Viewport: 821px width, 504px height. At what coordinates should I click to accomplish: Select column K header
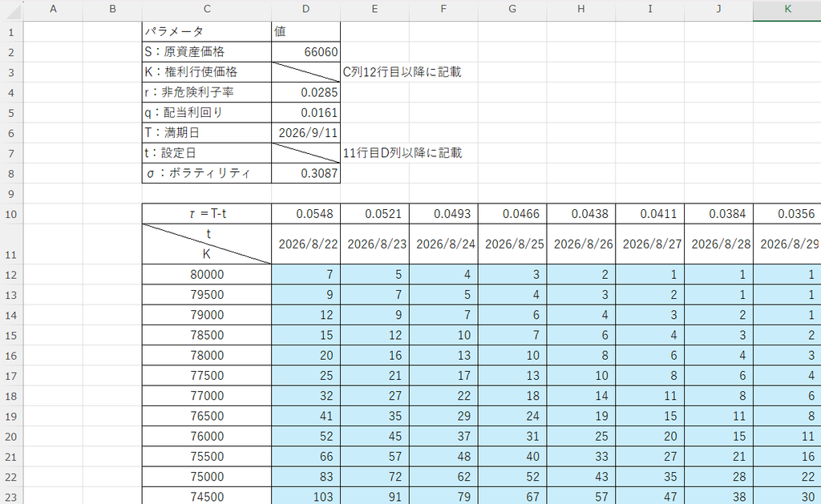coord(787,9)
